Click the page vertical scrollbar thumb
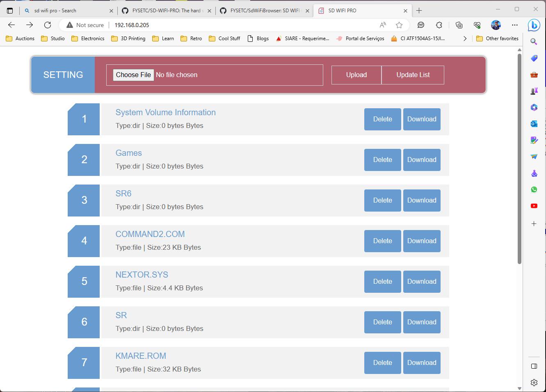The width and height of the screenshot is (546, 392). click(519, 159)
